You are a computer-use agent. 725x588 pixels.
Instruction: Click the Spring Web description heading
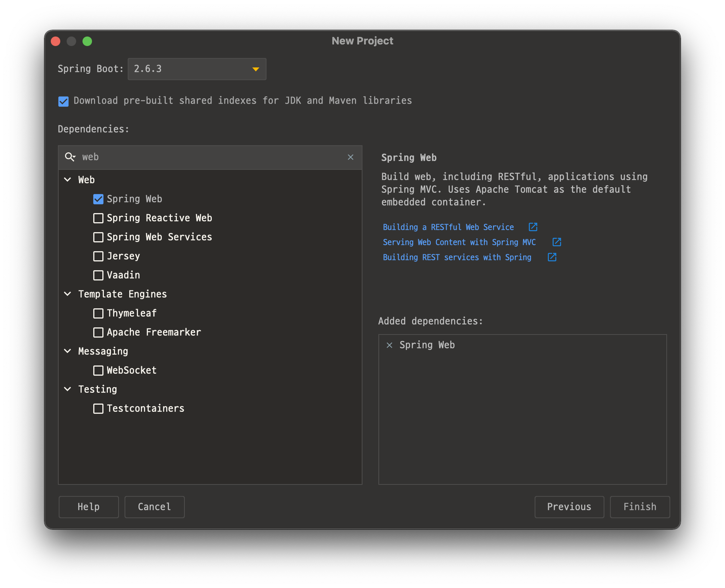[x=409, y=158]
